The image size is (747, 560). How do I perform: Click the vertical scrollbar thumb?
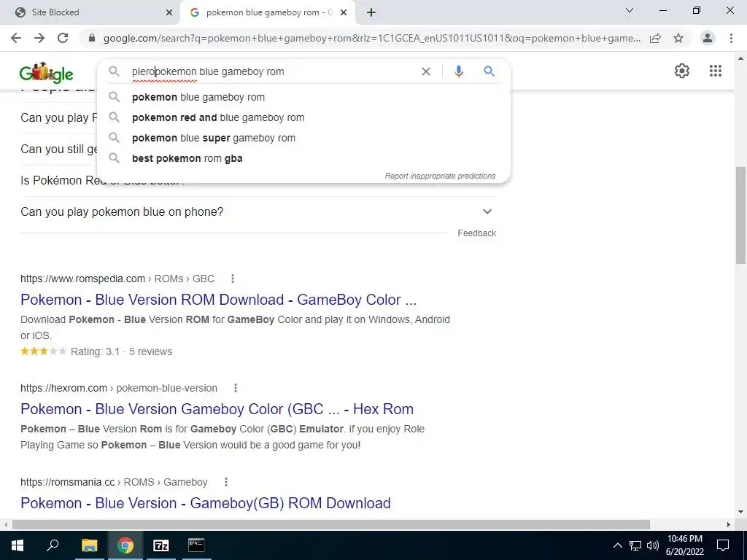(x=740, y=215)
